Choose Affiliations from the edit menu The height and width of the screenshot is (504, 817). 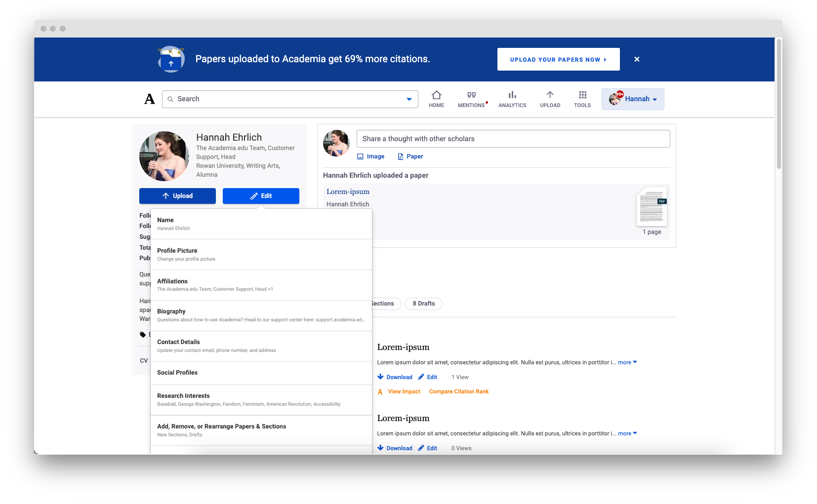261,285
